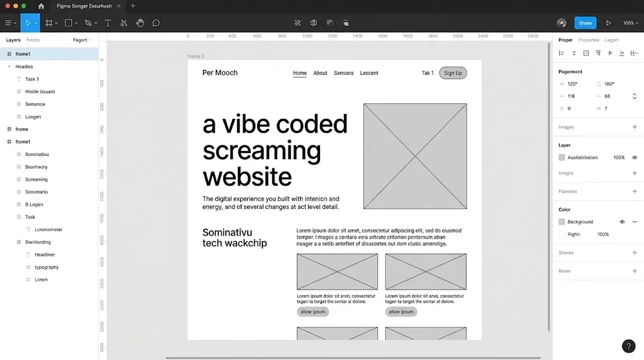Screen dimensions: 644x360
Task: Select the Text tool
Action: pos(108,23)
